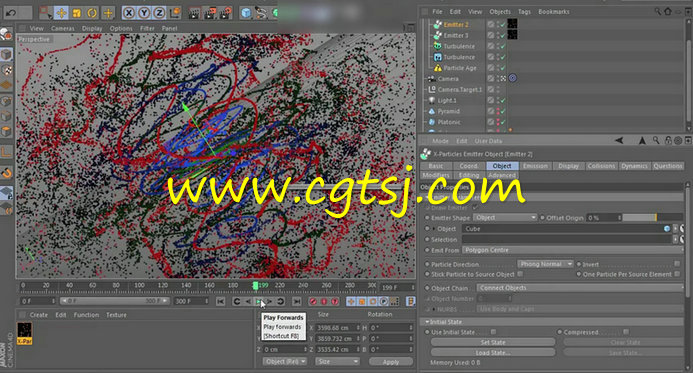Screen dimensions: 693x373
Task: Open Emit From dropdown
Action: [x=572, y=250]
